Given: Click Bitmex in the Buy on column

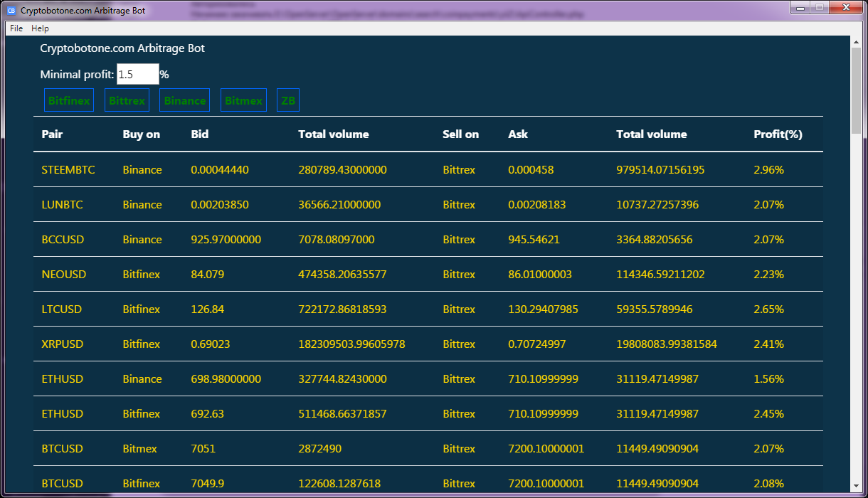Looking at the screenshot, I should (x=140, y=449).
